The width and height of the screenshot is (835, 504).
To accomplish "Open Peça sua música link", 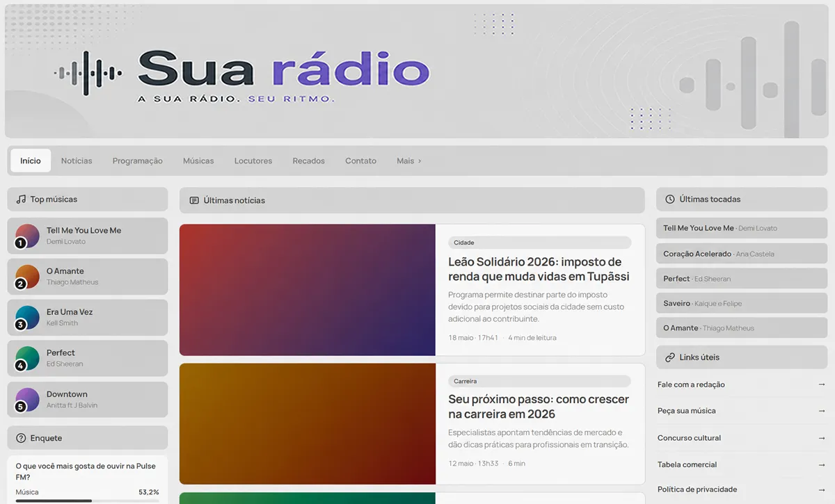I will (687, 411).
